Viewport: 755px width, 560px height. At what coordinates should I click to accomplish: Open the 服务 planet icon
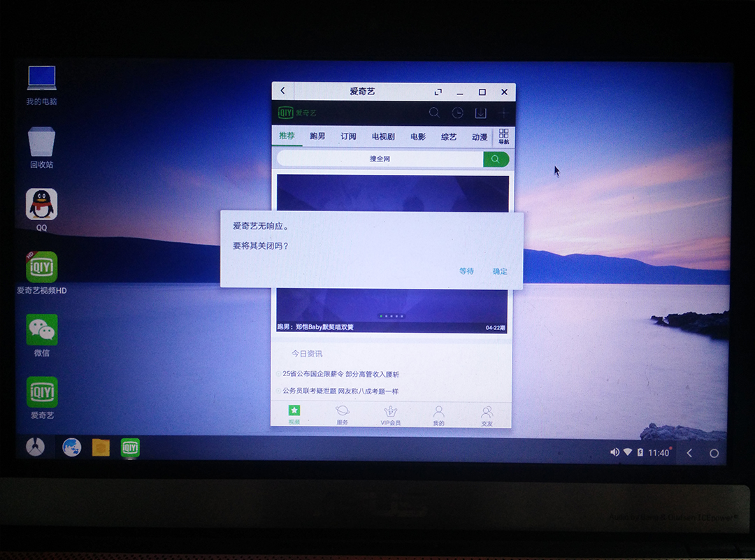(343, 411)
